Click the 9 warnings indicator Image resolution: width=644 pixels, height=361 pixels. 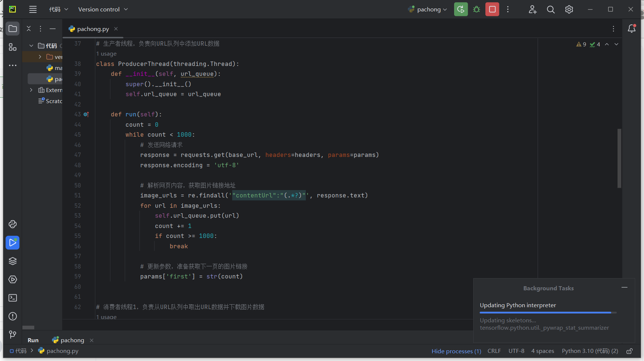click(x=581, y=44)
